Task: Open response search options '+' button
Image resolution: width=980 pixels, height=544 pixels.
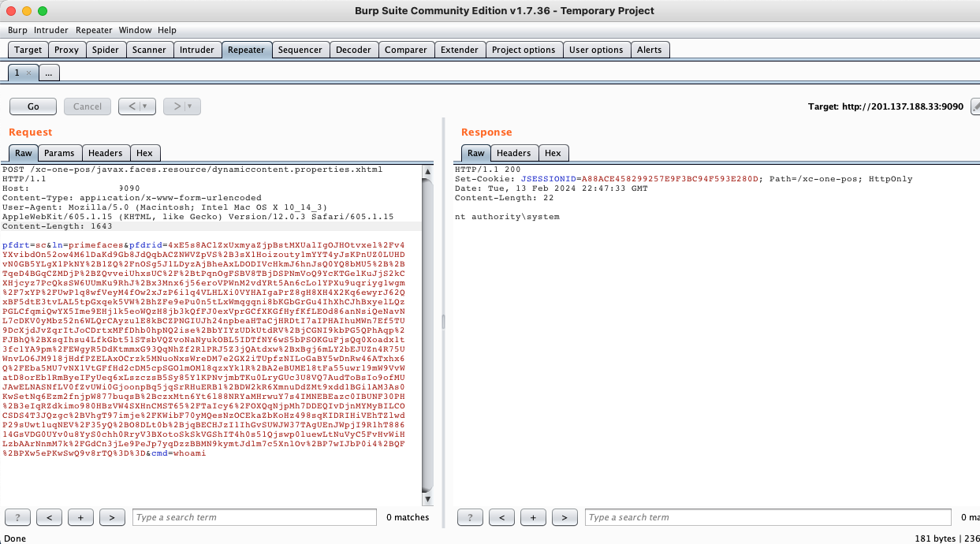Action: point(533,517)
